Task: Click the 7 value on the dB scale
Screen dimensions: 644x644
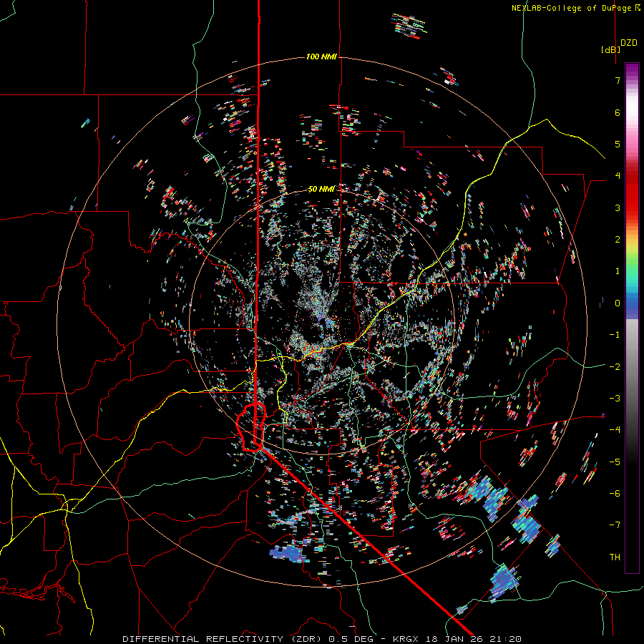Action: 618,80
